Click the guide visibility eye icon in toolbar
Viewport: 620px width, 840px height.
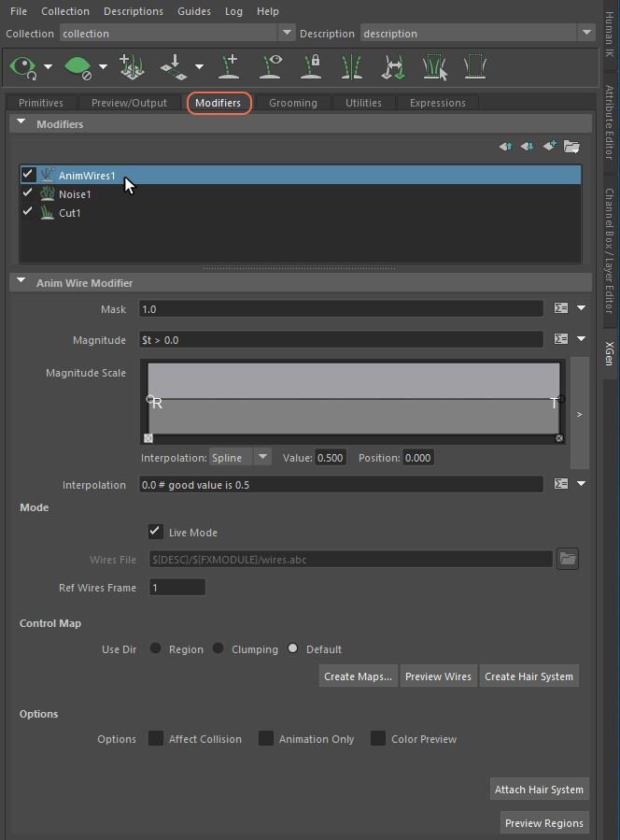pyautogui.click(x=271, y=67)
